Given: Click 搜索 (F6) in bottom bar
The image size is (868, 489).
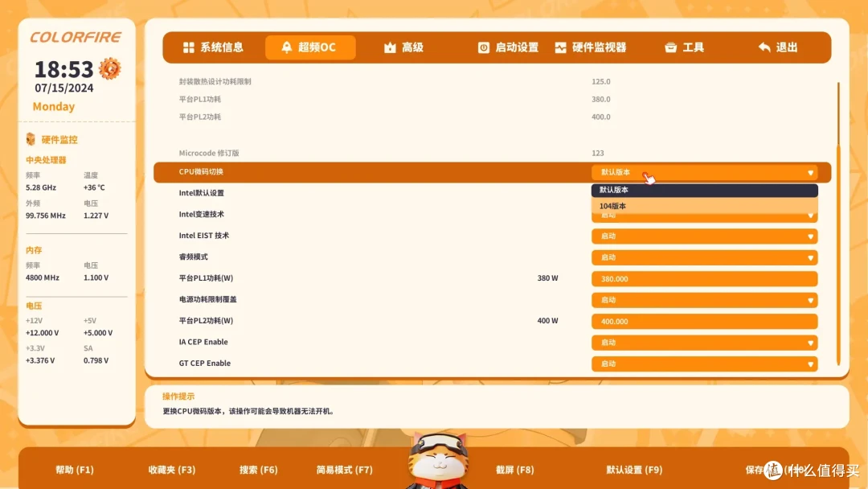Looking at the screenshot, I should coord(259,470).
